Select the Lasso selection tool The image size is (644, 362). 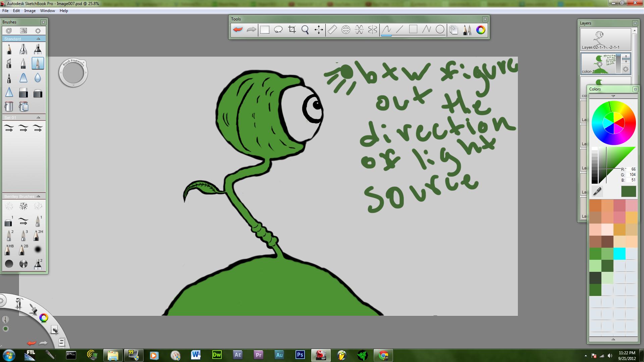click(278, 30)
